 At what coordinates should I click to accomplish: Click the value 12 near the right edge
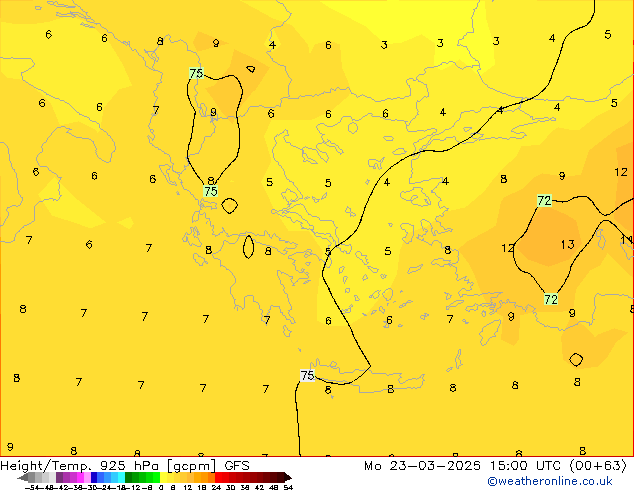click(621, 172)
